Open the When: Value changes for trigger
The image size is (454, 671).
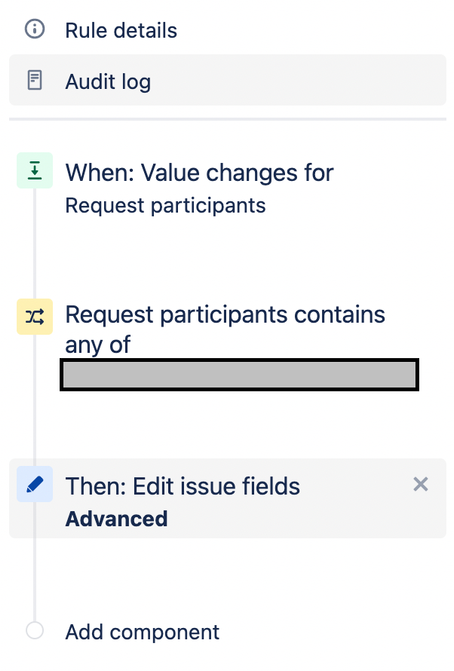coord(199,173)
